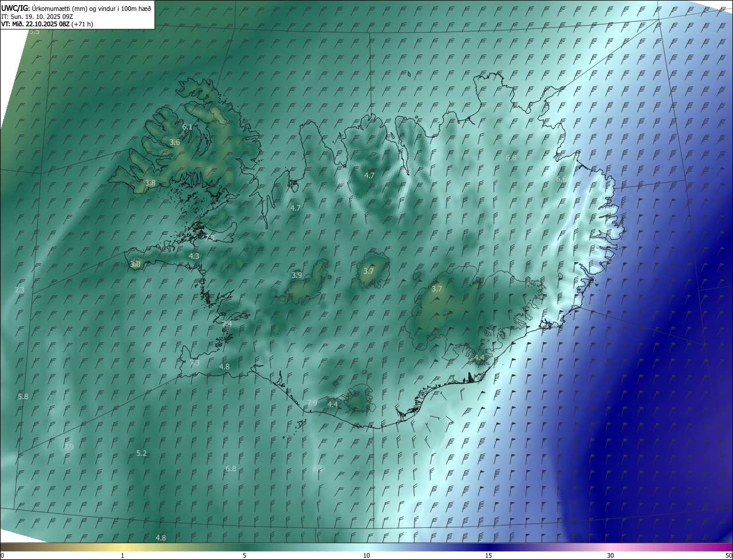Select the 3.9 value on Langjökull glacier
This screenshot has height=560, width=733.
pos(297,275)
